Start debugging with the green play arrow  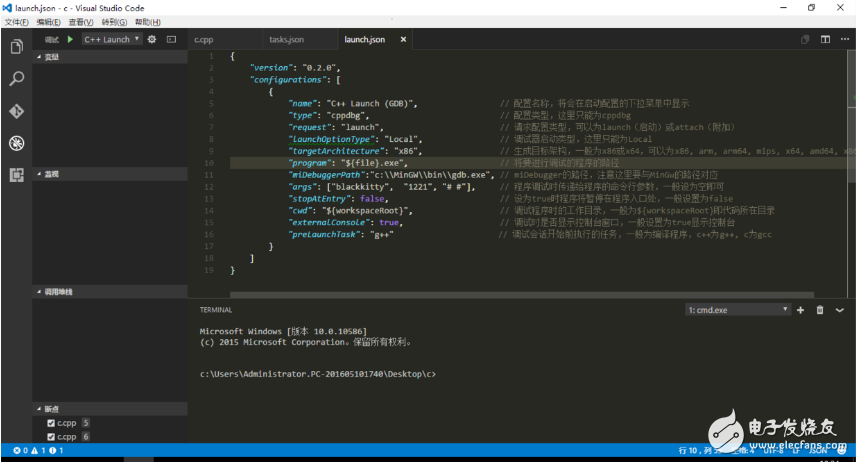[70, 39]
